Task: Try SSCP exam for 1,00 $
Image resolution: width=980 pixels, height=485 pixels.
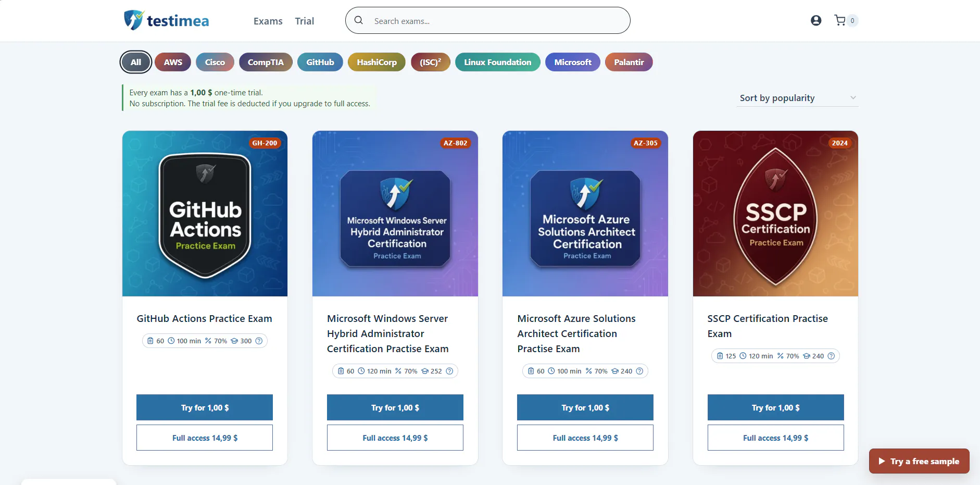Action: click(x=776, y=407)
